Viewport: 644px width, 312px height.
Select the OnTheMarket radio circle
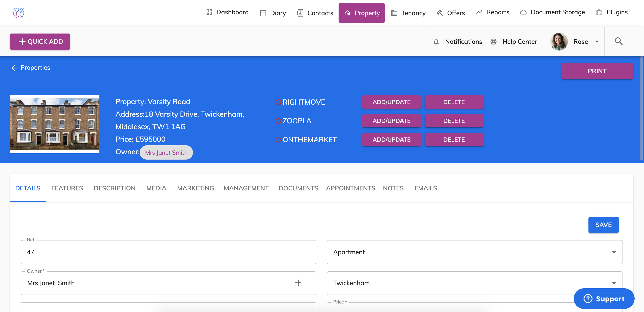click(x=278, y=140)
